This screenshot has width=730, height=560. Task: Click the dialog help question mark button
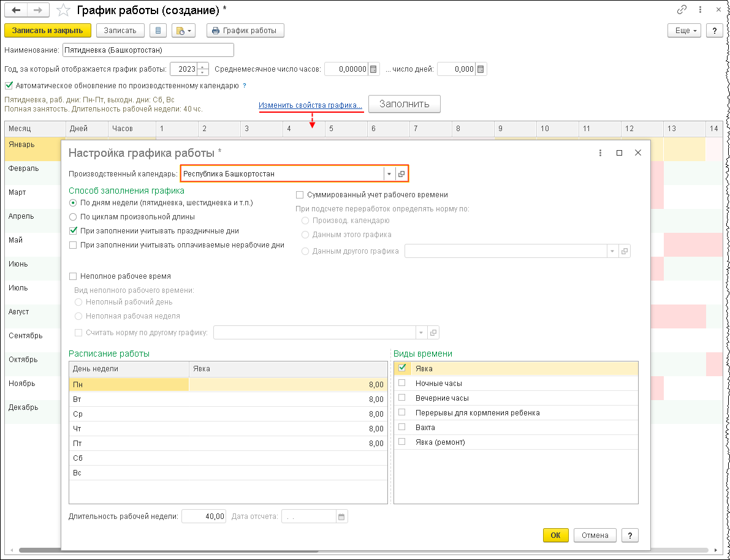point(630,535)
